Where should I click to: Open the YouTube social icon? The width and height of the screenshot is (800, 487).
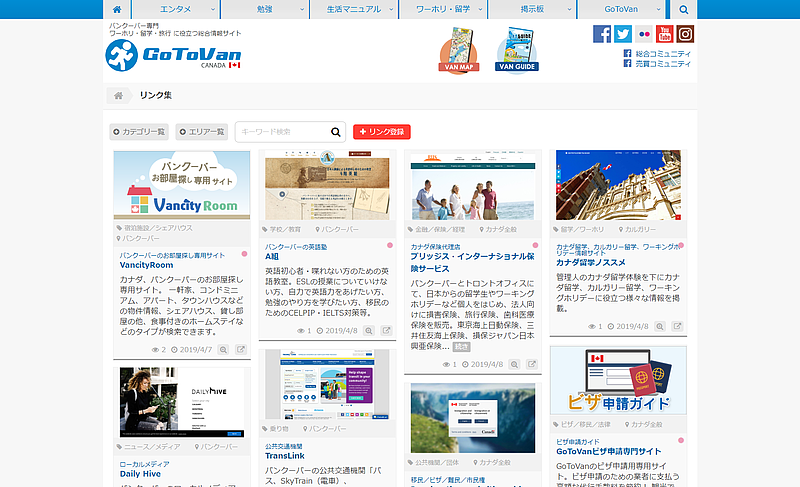tap(664, 34)
